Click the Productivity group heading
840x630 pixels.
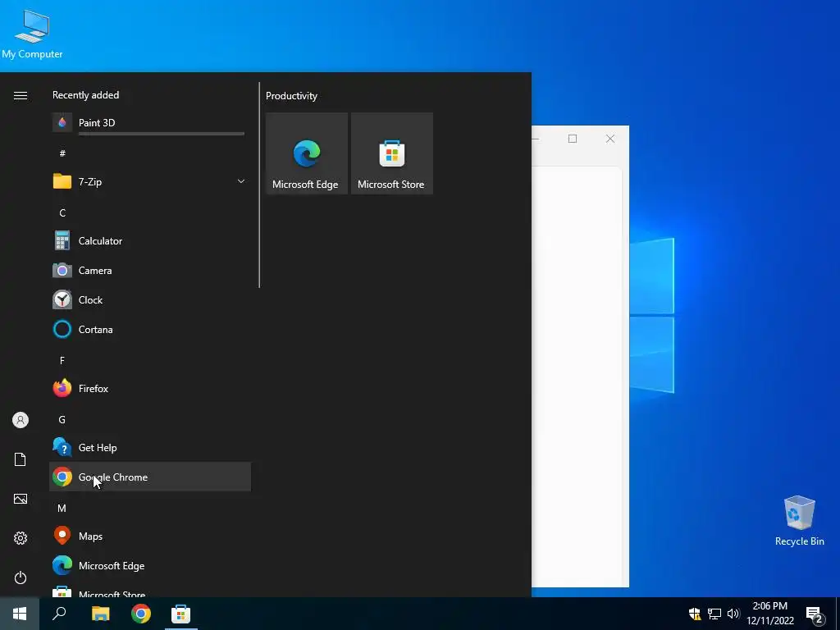click(291, 96)
